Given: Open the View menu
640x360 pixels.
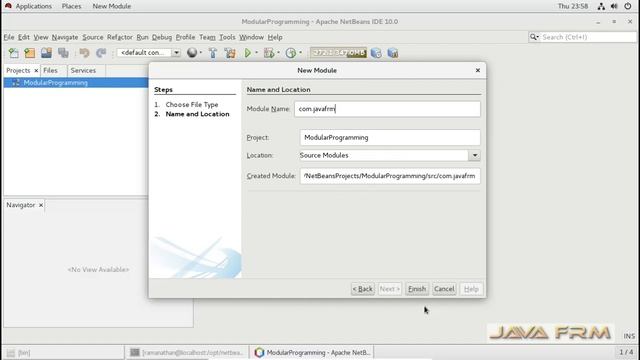Looking at the screenshot, I should click(x=41, y=37).
